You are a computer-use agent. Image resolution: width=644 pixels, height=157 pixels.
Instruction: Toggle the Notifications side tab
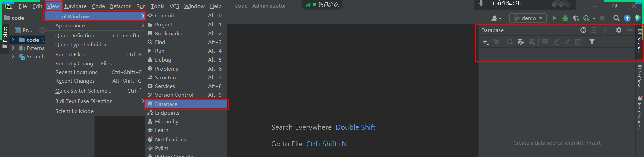click(640, 113)
